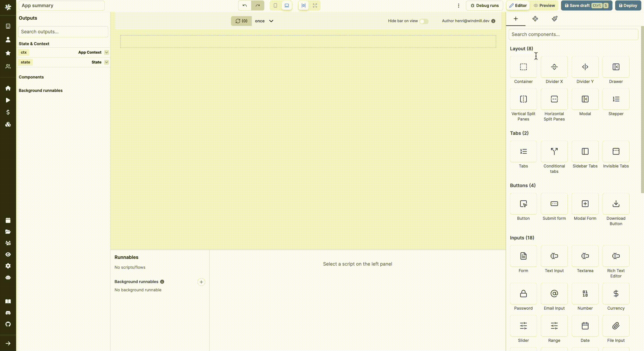Viewport: 644px width, 351px height.
Task: Switch to the Editor tab
Action: 517,6
